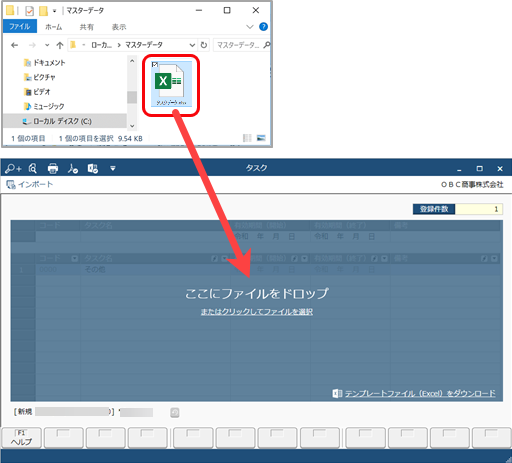Click the またはクリックしてファイルを選択 link

257,312
